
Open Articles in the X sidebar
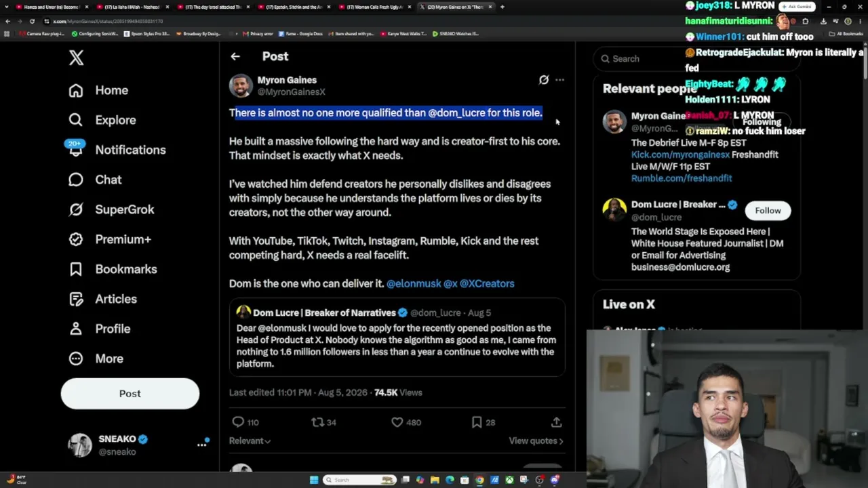102,299
